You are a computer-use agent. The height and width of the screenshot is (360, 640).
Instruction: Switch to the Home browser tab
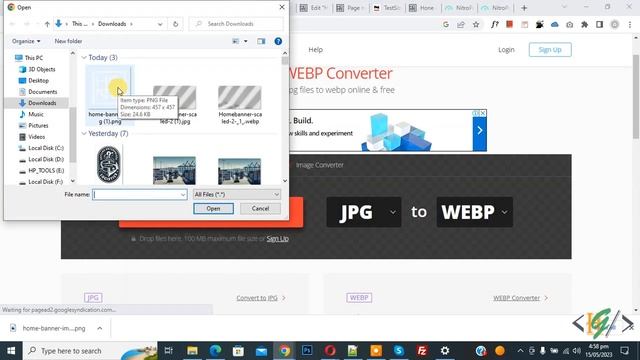(422, 8)
